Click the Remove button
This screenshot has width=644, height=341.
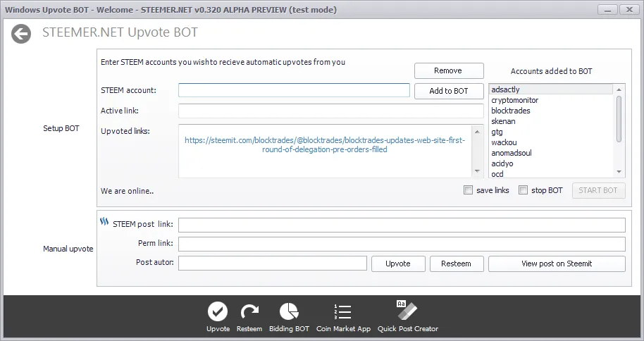tap(449, 70)
